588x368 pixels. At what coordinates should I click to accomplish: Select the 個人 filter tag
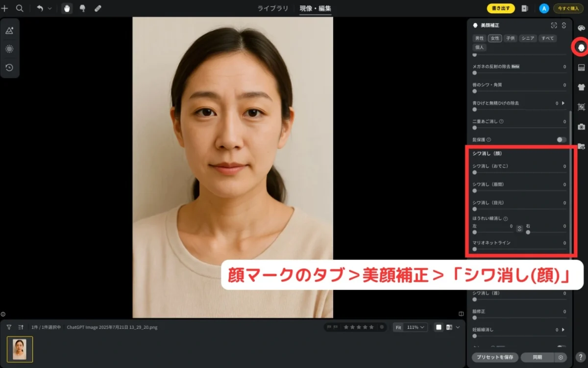click(x=479, y=47)
